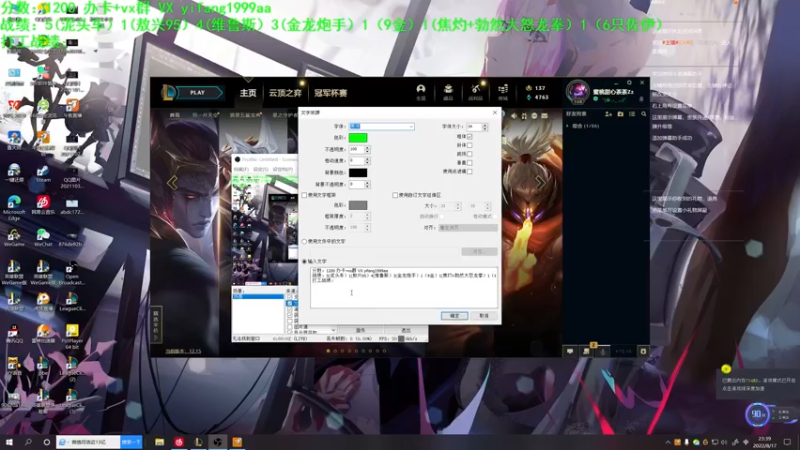
Task: Open the chat icon at friends panel bottom
Action: pos(570,351)
